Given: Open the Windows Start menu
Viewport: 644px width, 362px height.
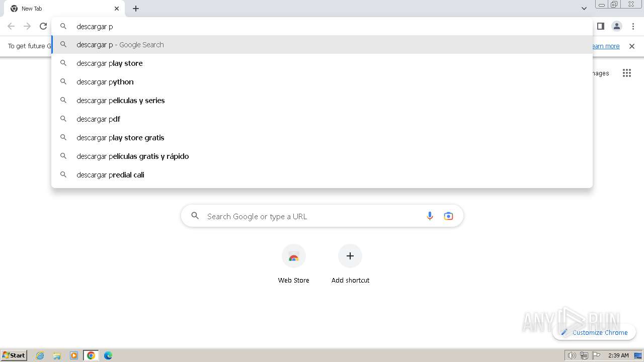Looking at the screenshot, I should click(x=14, y=355).
